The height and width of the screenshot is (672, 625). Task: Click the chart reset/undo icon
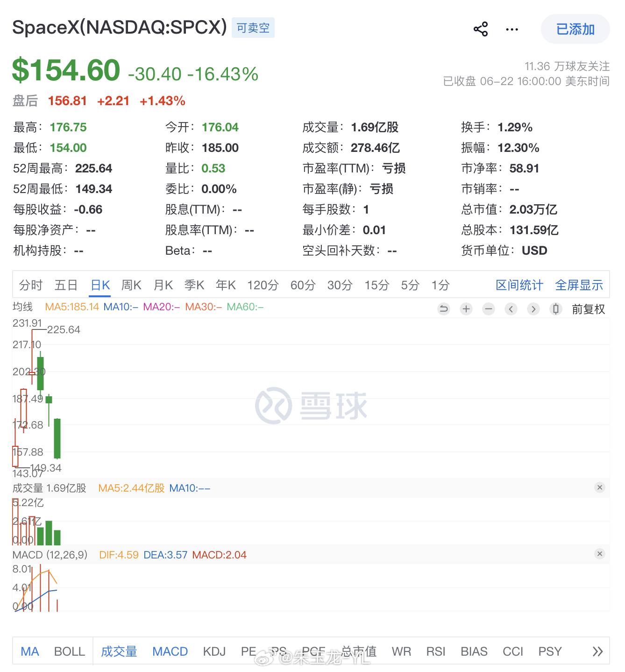(444, 309)
